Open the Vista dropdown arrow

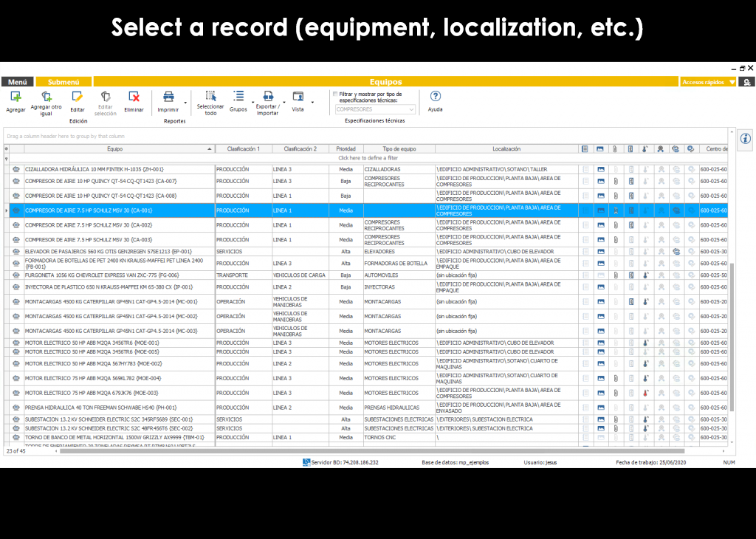312,102
